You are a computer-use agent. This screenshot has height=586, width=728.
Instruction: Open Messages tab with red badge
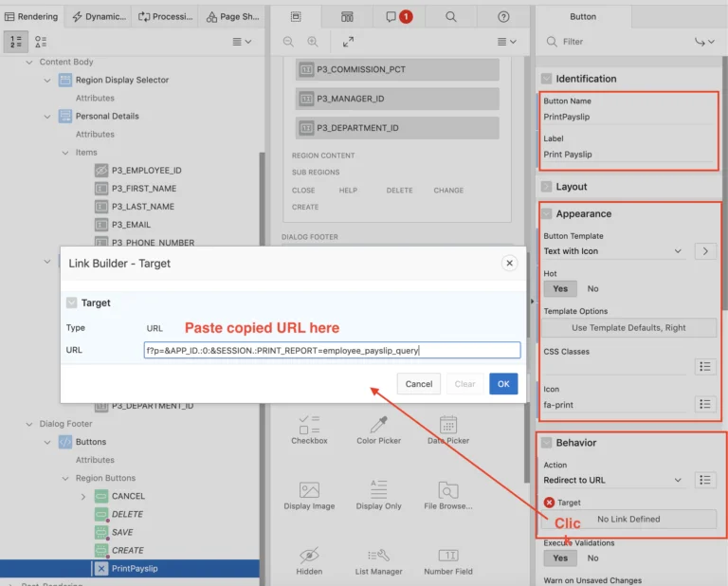click(399, 17)
